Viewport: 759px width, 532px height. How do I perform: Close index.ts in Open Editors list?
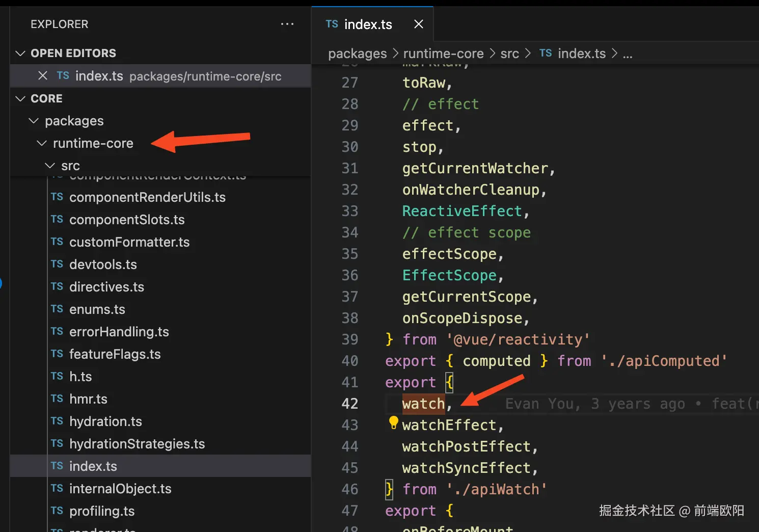point(43,75)
